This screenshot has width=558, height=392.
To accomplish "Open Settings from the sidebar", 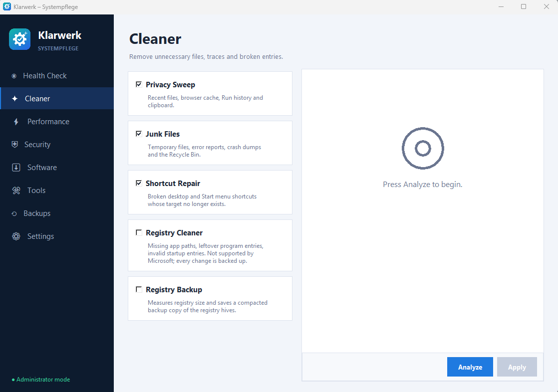I will [57, 236].
